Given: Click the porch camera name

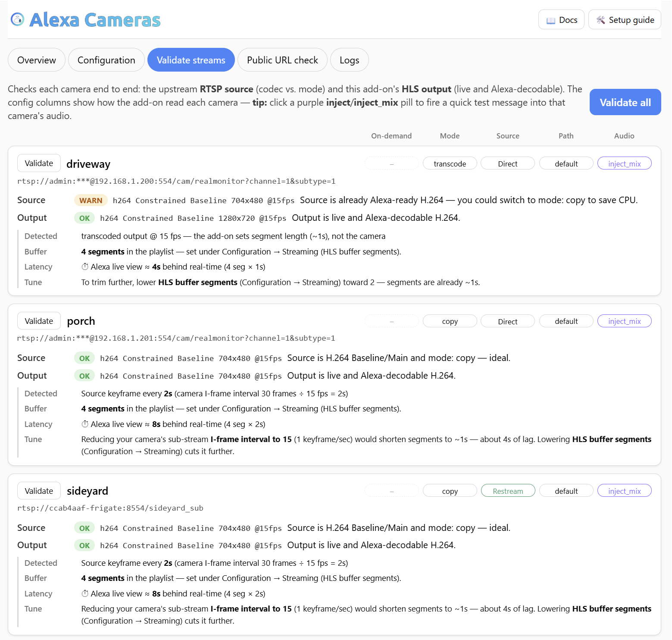Looking at the screenshot, I should [x=81, y=321].
